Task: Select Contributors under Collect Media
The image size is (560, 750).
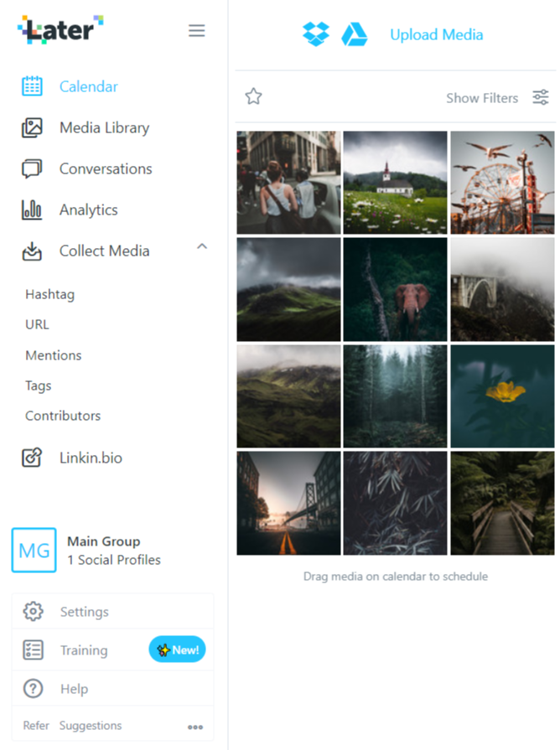Action: (63, 416)
